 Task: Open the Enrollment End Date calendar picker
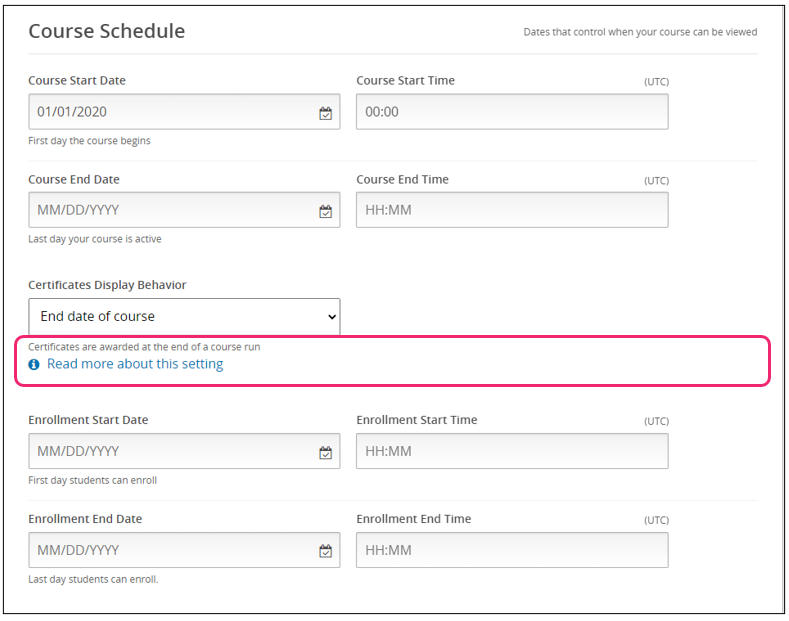(325, 551)
